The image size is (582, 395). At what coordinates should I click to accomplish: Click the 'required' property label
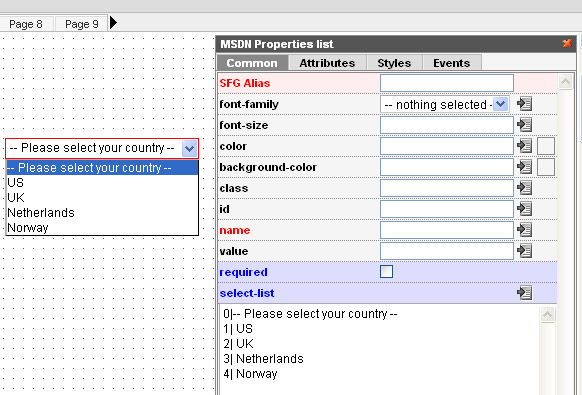point(243,272)
